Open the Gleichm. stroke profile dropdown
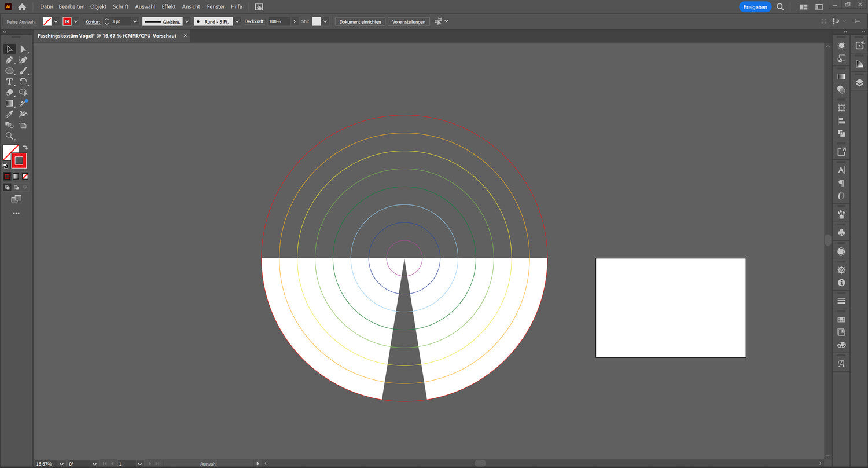 point(186,21)
